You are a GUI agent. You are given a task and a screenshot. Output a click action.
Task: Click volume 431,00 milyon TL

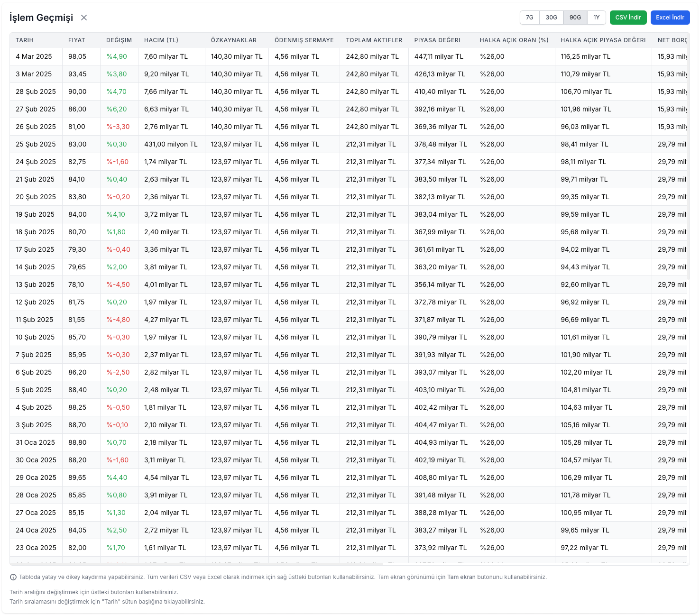(171, 144)
